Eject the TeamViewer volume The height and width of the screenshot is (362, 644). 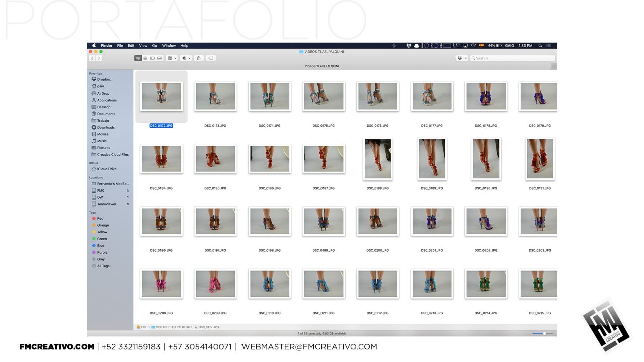pos(128,204)
